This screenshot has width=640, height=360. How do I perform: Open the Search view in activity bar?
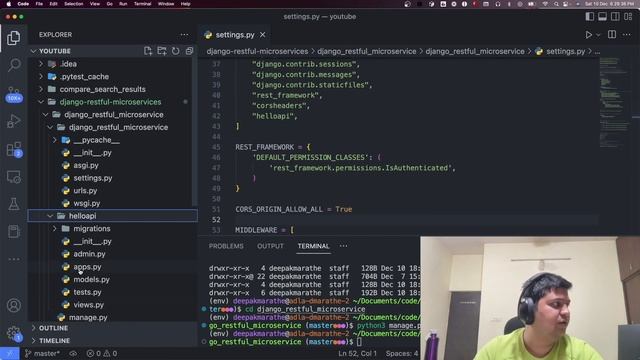tap(13, 65)
